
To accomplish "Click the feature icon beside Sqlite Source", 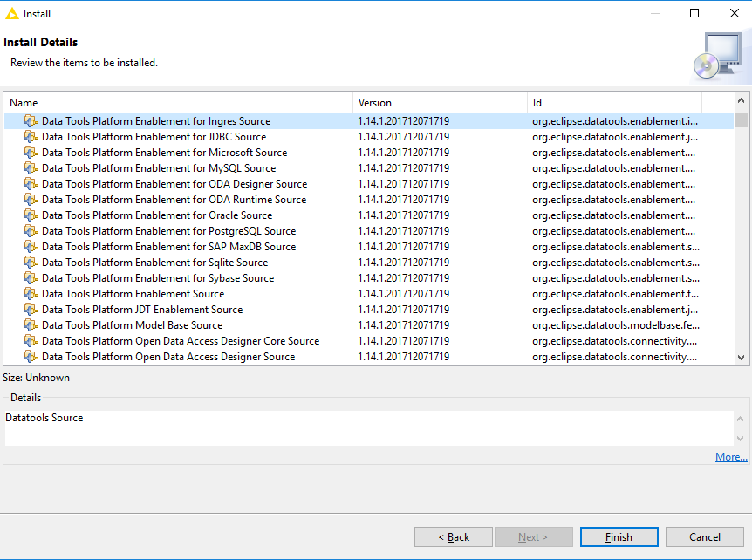I will pos(31,263).
